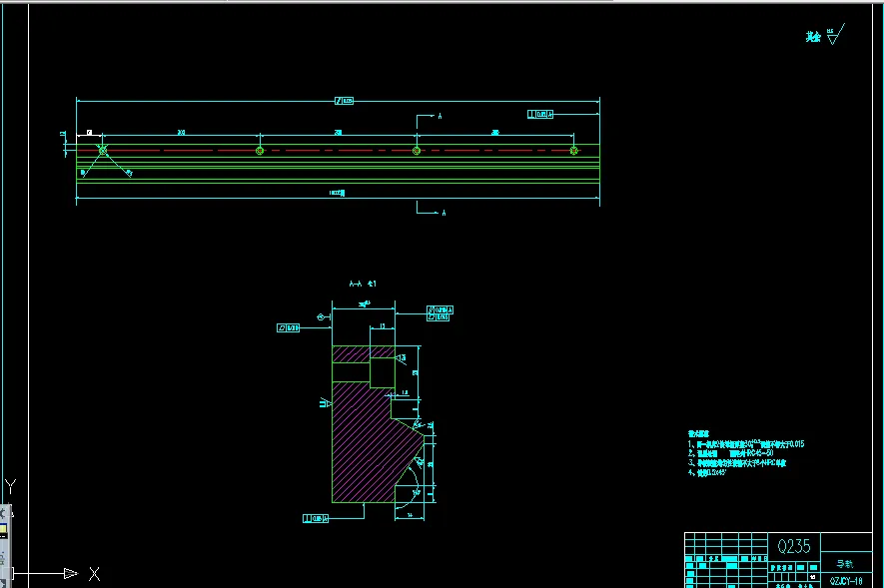Select the third mounting hole under section marker

[x=417, y=151]
